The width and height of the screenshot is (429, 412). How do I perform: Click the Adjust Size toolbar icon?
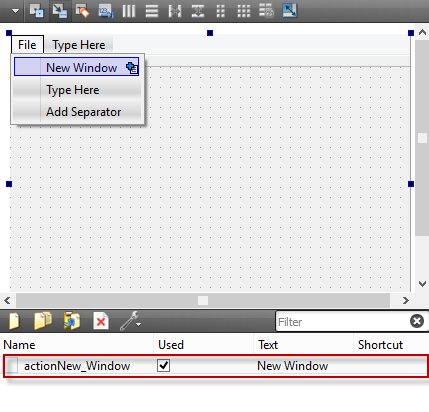(x=290, y=11)
